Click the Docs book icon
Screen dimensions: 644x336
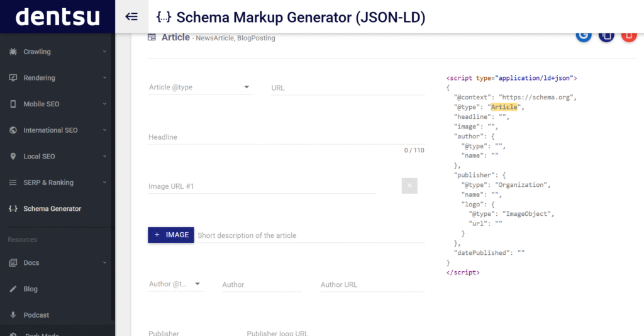pos(13,262)
